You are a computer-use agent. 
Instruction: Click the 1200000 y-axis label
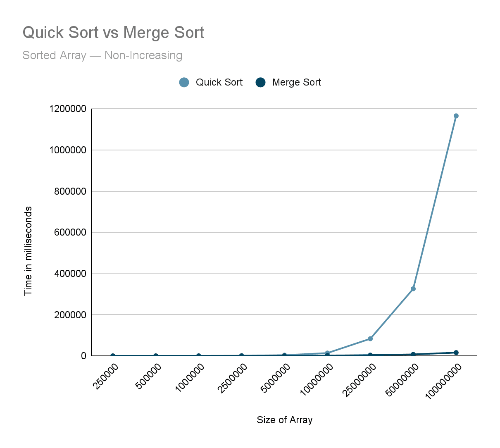[x=68, y=109]
